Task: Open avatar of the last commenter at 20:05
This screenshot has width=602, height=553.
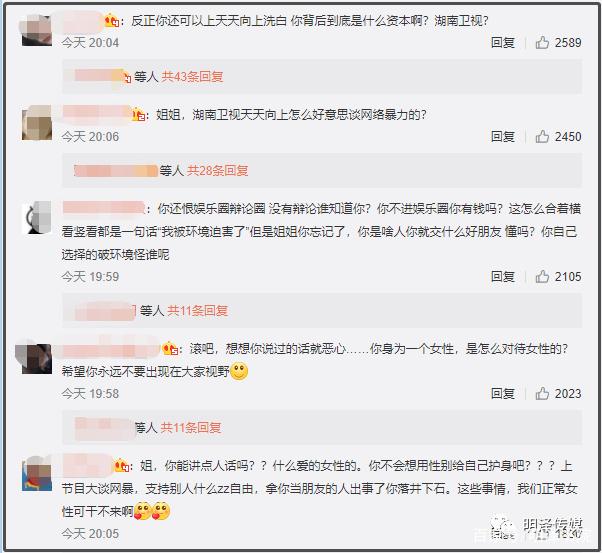Action: click(36, 475)
